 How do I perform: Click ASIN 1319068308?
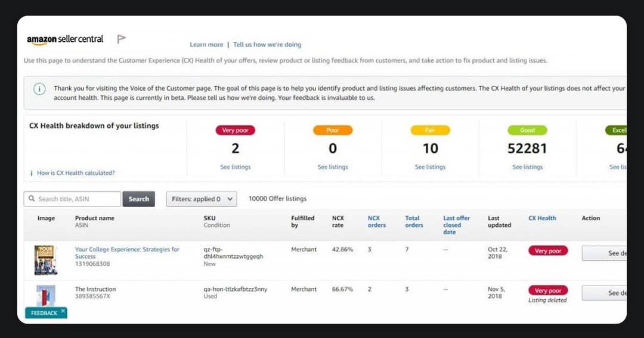pyautogui.click(x=92, y=264)
